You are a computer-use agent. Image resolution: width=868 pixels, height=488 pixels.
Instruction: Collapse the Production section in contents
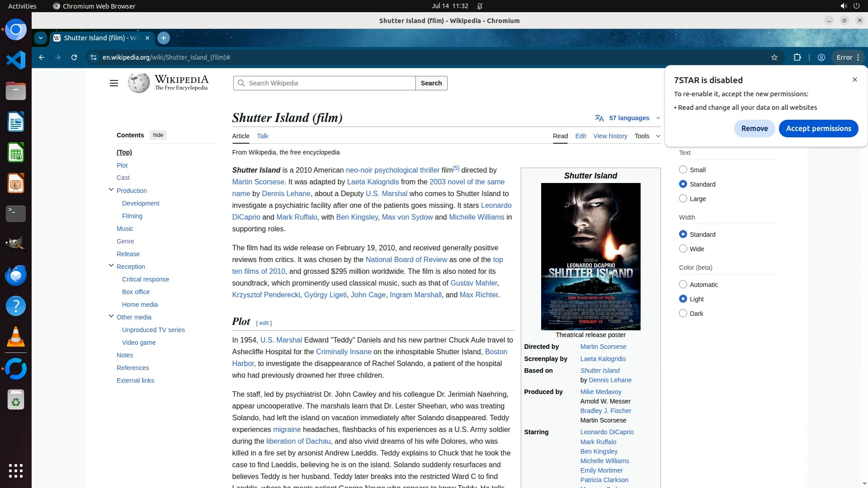click(x=111, y=190)
